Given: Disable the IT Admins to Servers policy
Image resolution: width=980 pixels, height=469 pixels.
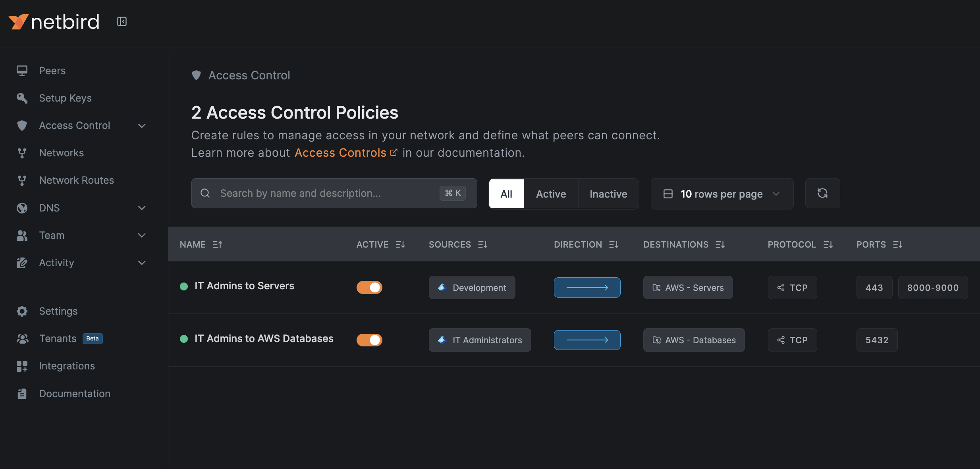Looking at the screenshot, I should point(369,287).
